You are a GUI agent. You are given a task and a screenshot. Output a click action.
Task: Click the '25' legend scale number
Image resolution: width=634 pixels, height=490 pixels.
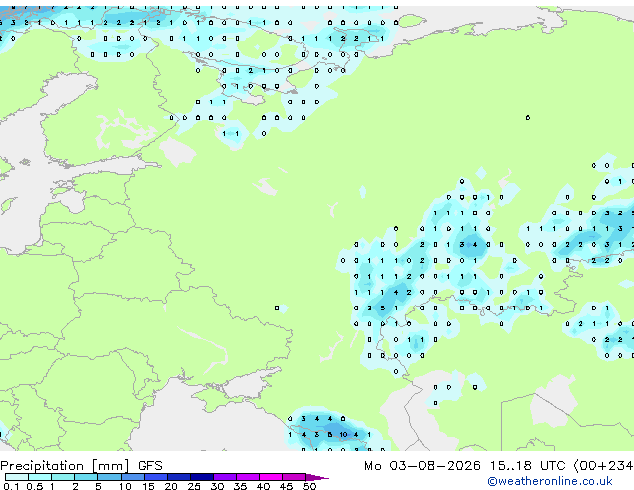(194, 486)
